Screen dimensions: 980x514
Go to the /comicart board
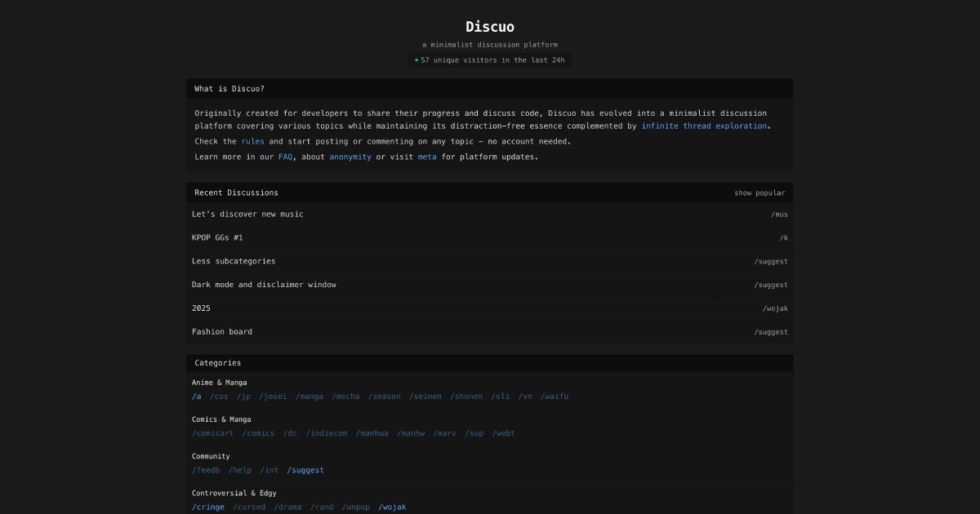click(212, 434)
